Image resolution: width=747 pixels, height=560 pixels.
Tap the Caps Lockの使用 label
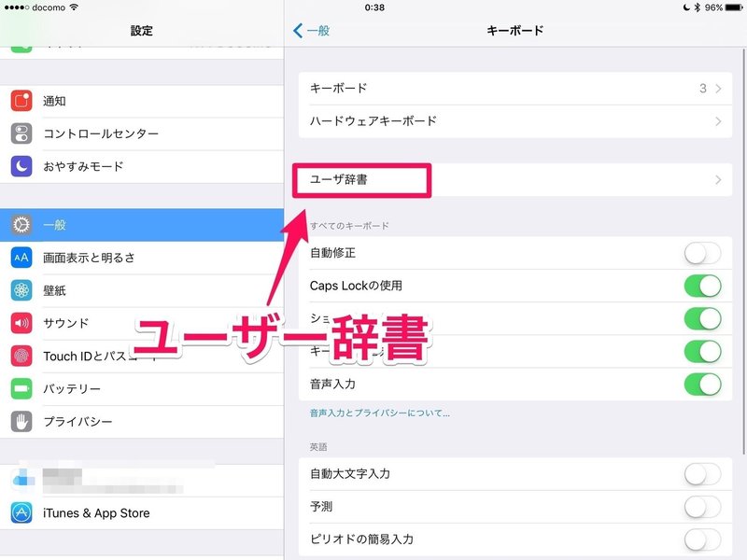point(356,286)
